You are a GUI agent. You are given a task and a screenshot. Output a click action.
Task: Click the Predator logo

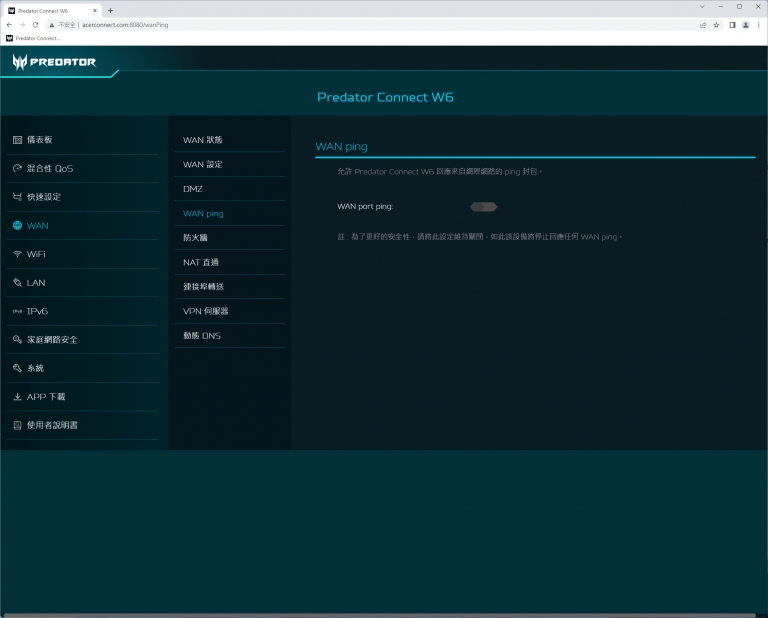pos(54,62)
